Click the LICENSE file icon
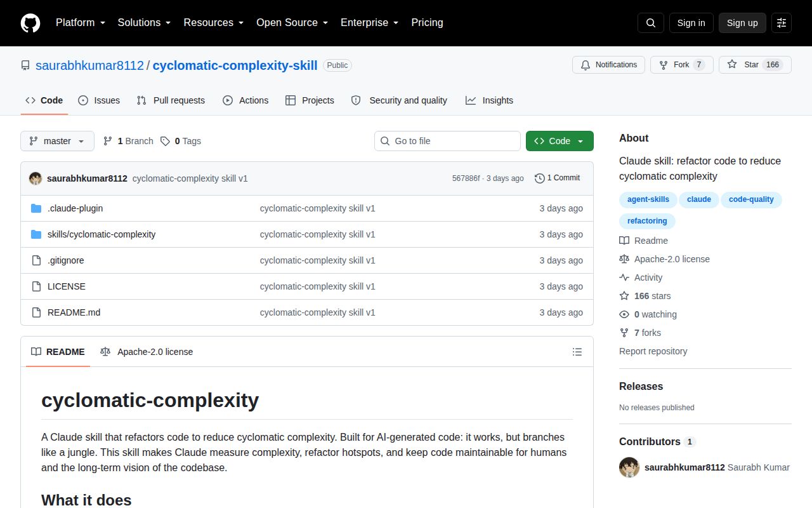 [36, 286]
